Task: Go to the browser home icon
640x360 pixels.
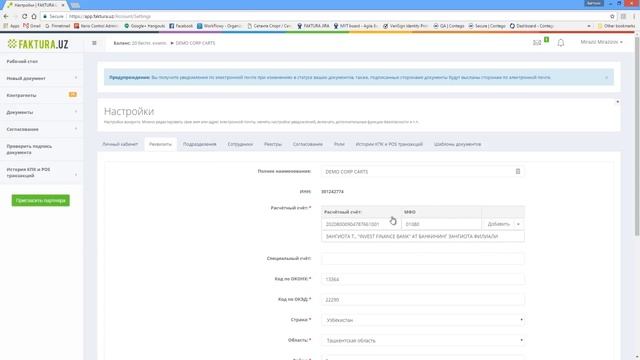Action: (34, 16)
